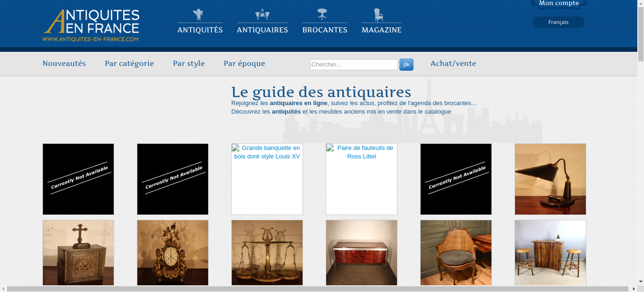Open the Français language selector
The image size is (644, 292).
click(x=558, y=22)
